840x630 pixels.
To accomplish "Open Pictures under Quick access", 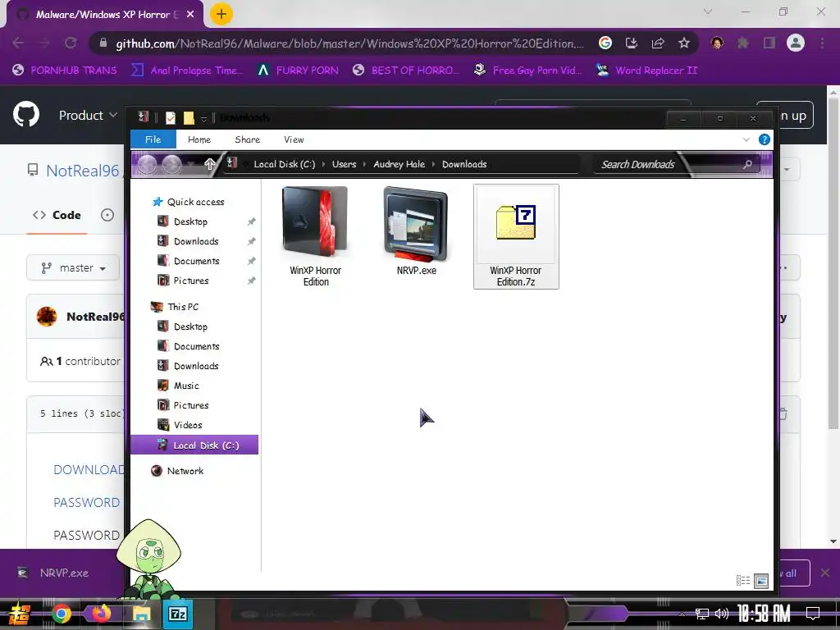I will (190, 281).
